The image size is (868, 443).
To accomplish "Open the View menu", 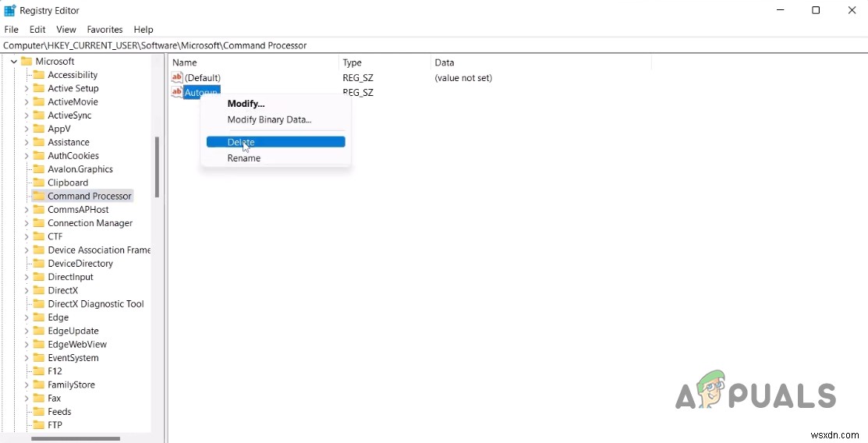I will click(x=66, y=30).
